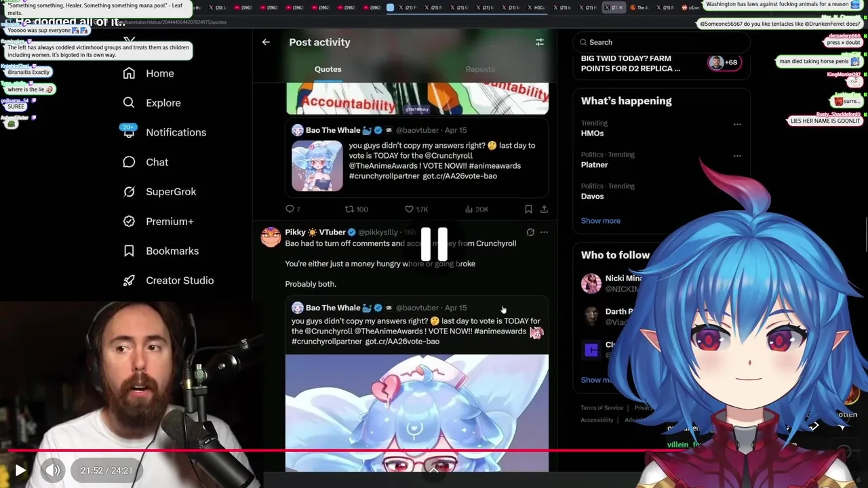Seek on the red video progress bar
The height and width of the screenshot is (488, 868).
click(434, 449)
